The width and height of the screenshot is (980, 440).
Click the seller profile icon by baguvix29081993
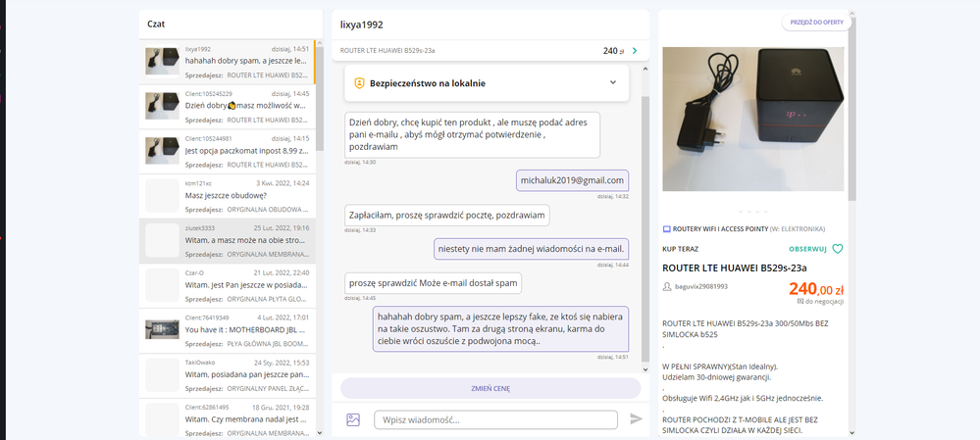[668, 287]
